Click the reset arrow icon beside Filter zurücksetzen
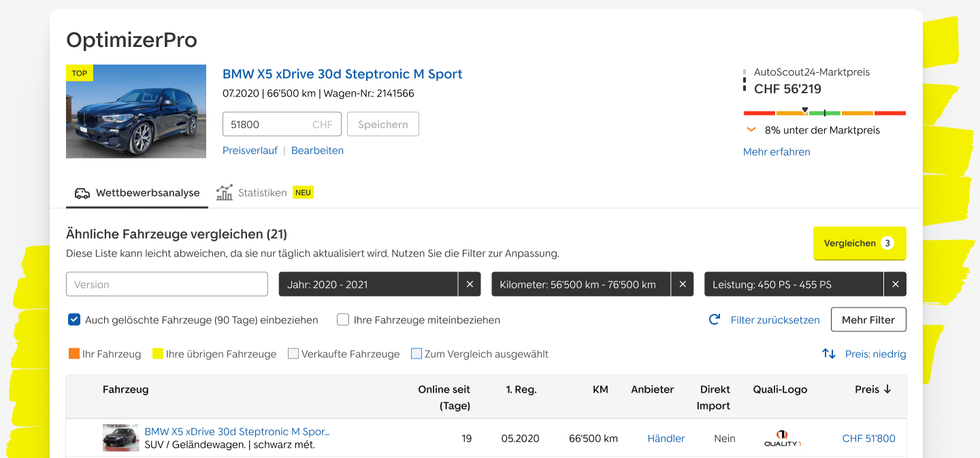980x458 pixels. pos(715,319)
